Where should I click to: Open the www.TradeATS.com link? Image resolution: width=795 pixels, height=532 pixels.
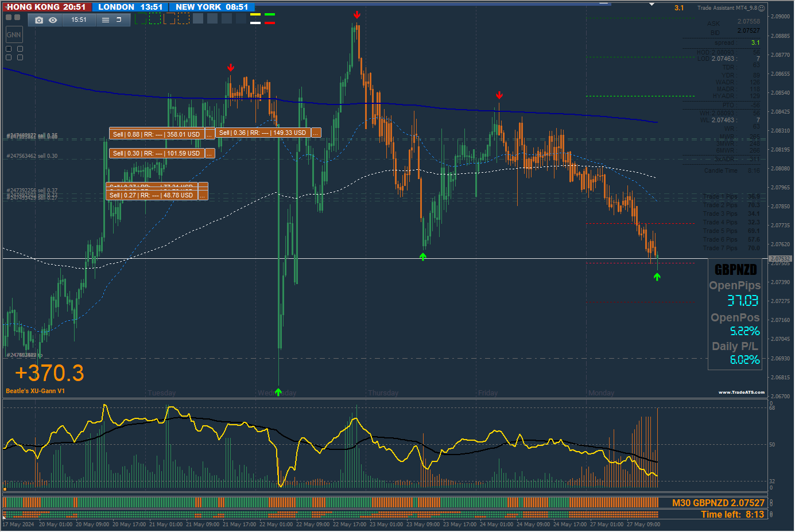coord(742,393)
